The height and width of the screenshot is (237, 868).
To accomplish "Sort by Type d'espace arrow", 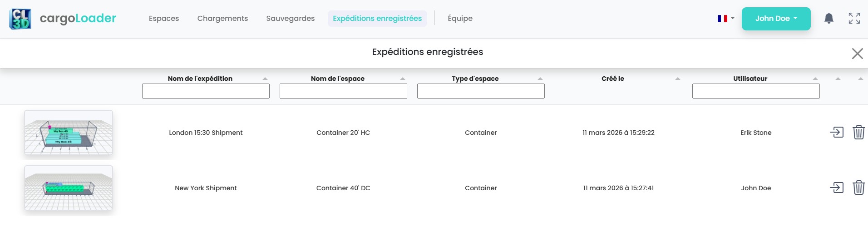I will 540,79.
